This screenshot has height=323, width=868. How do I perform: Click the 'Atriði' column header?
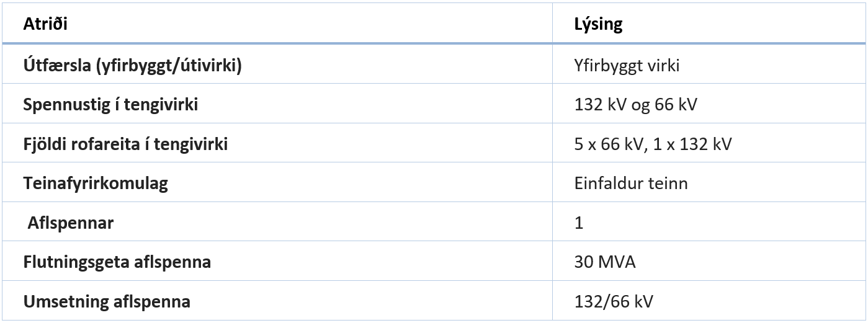click(x=45, y=24)
